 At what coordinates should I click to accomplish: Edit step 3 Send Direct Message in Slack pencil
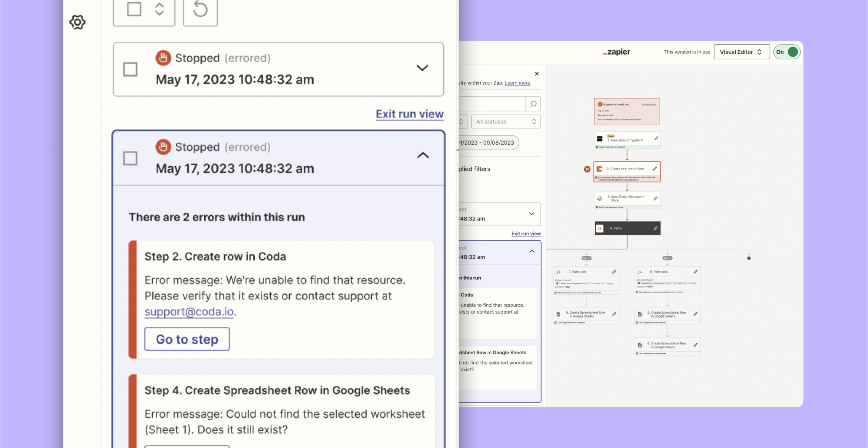click(655, 199)
